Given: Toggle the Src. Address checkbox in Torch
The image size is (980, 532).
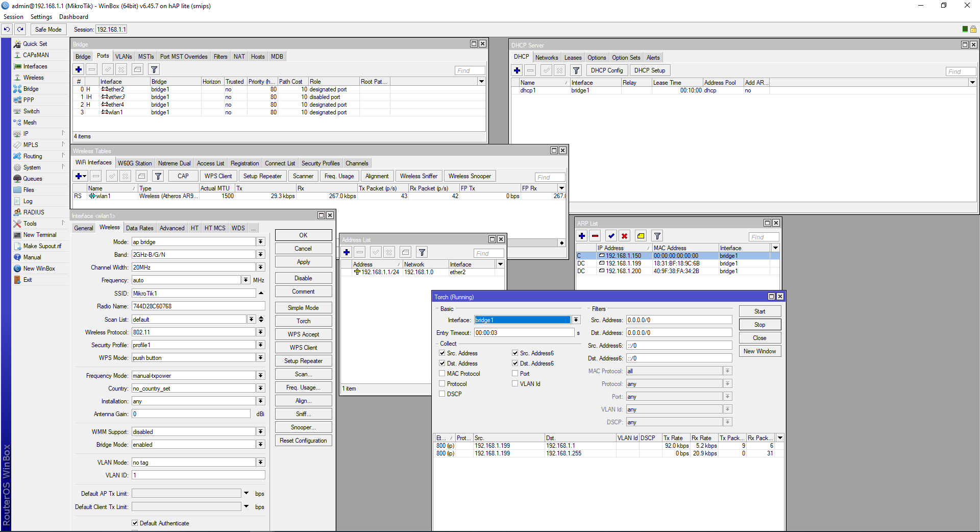Looking at the screenshot, I should click(442, 353).
